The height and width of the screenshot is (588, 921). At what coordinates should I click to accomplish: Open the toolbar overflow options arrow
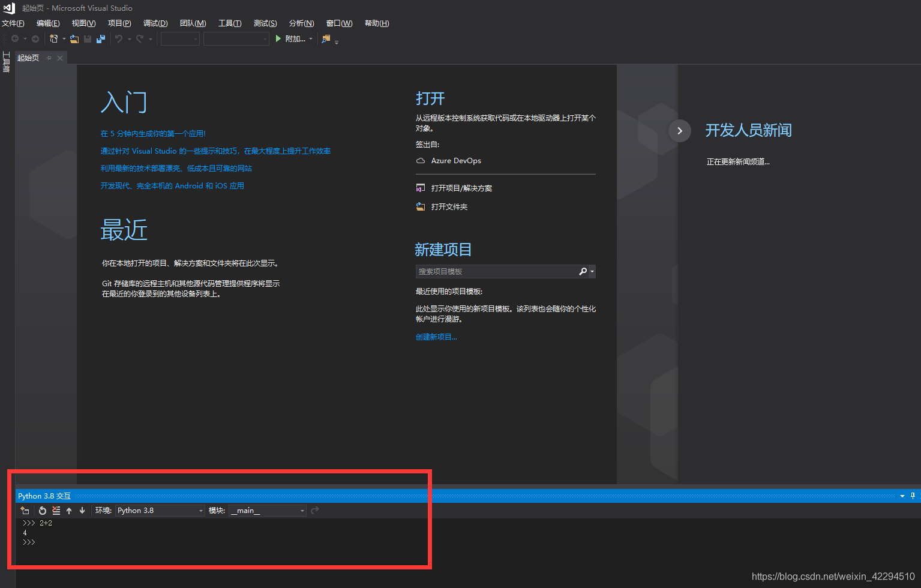coord(337,41)
